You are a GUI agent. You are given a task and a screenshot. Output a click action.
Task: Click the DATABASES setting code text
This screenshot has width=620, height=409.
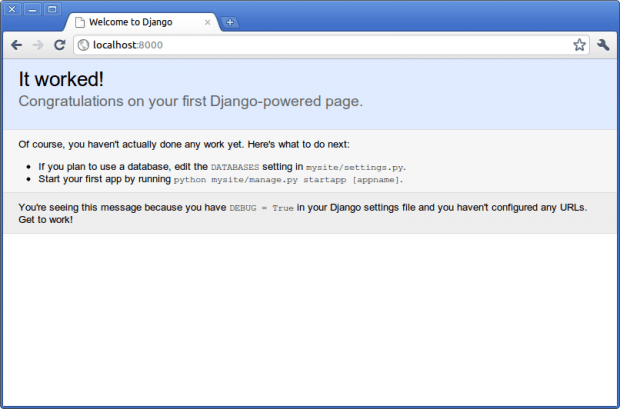click(234, 167)
